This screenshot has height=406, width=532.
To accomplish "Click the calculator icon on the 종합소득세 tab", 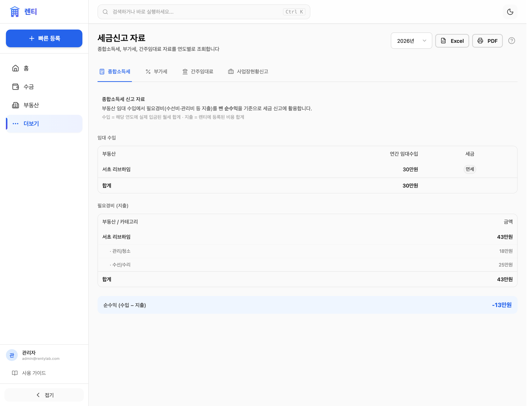I will (x=102, y=72).
